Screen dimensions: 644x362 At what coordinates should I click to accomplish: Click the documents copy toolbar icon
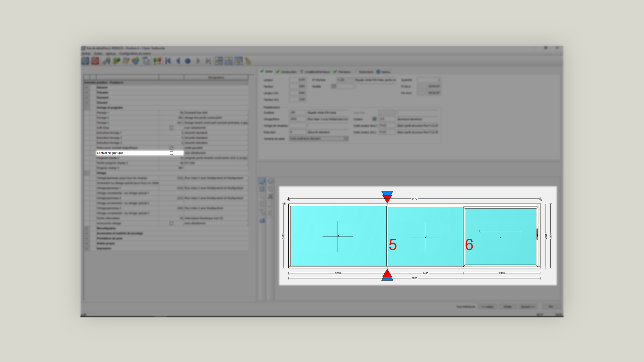click(x=146, y=61)
